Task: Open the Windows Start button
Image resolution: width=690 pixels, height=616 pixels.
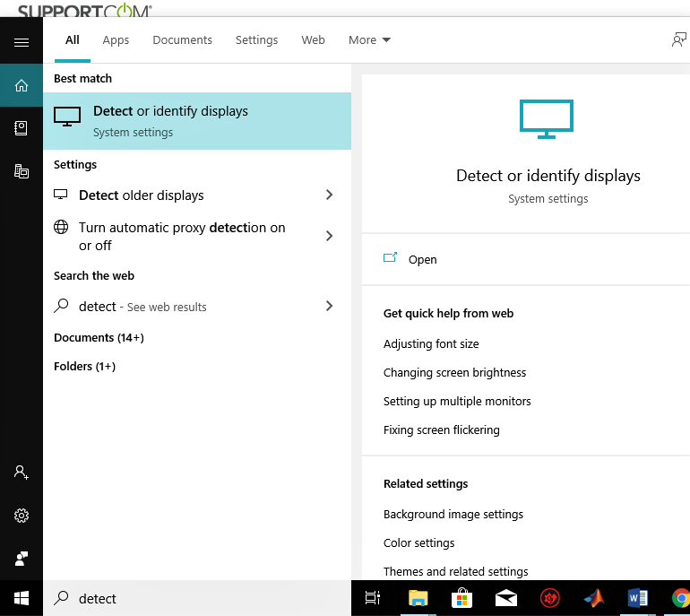Action: click(x=22, y=598)
